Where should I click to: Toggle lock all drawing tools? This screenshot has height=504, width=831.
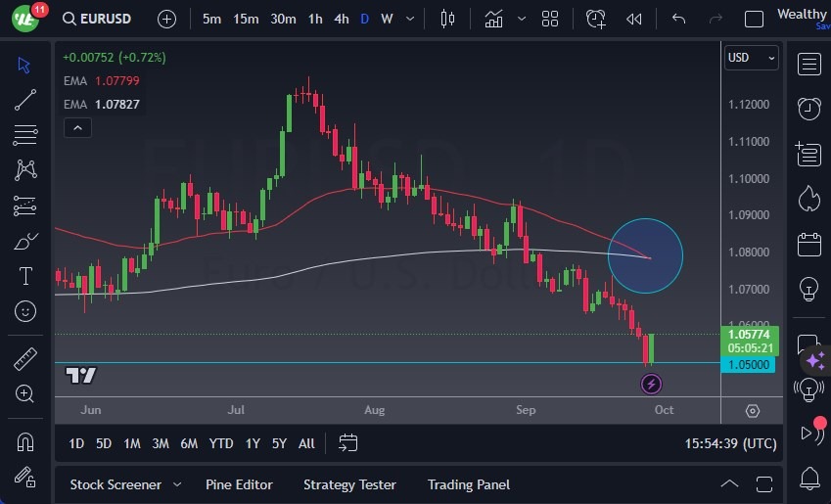pos(25,477)
